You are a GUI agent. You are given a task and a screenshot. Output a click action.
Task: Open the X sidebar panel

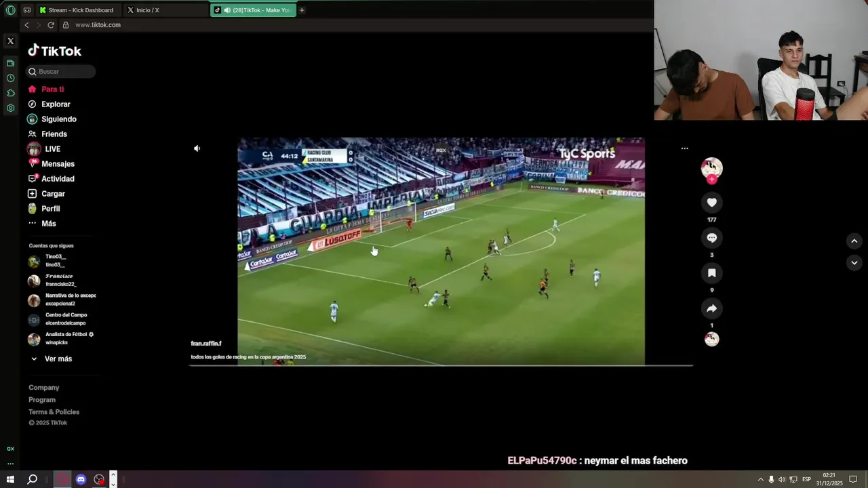(10, 41)
